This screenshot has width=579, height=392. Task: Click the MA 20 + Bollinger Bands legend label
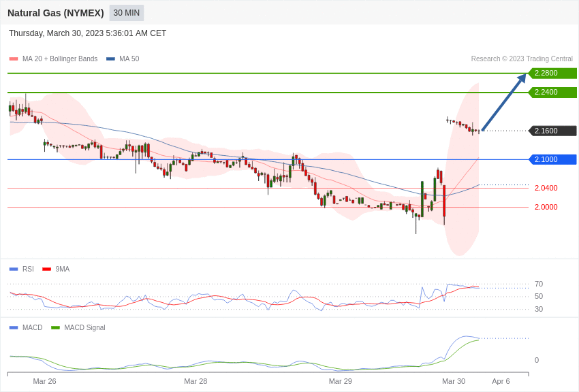coord(60,59)
